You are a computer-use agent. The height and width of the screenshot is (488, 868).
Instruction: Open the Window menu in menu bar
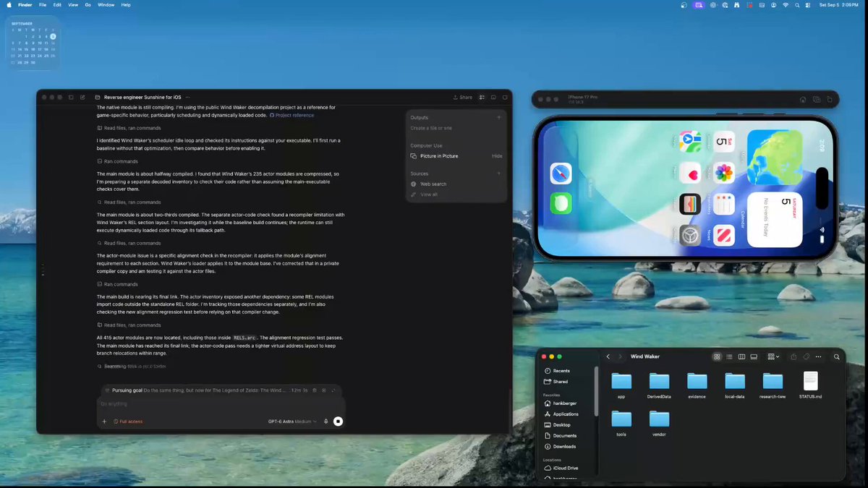click(x=106, y=4)
